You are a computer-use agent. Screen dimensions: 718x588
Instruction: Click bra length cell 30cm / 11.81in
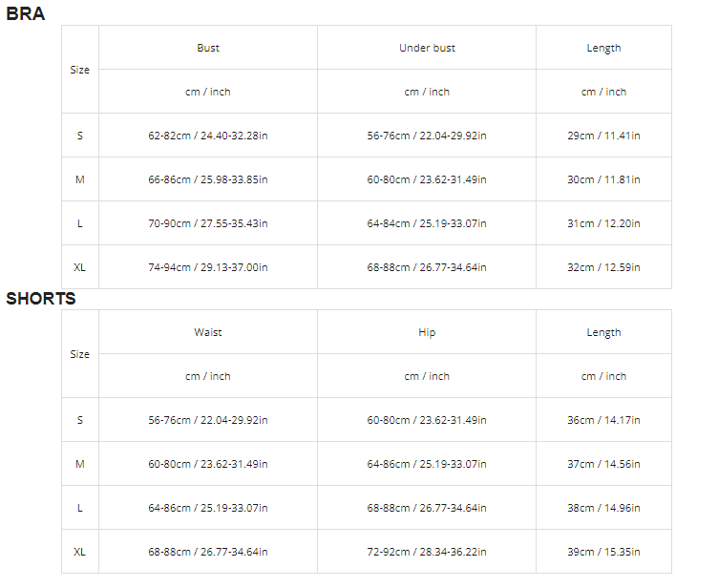click(x=603, y=179)
